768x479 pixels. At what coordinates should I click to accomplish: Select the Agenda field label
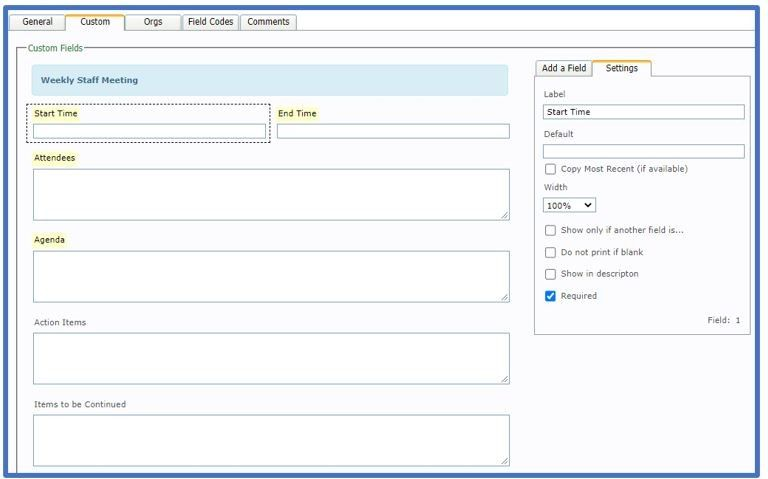tap(49, 240)
